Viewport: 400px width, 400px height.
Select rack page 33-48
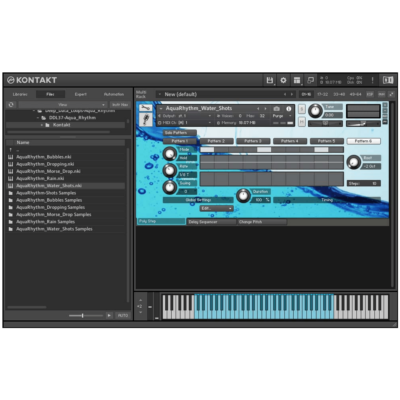[339, 94]
